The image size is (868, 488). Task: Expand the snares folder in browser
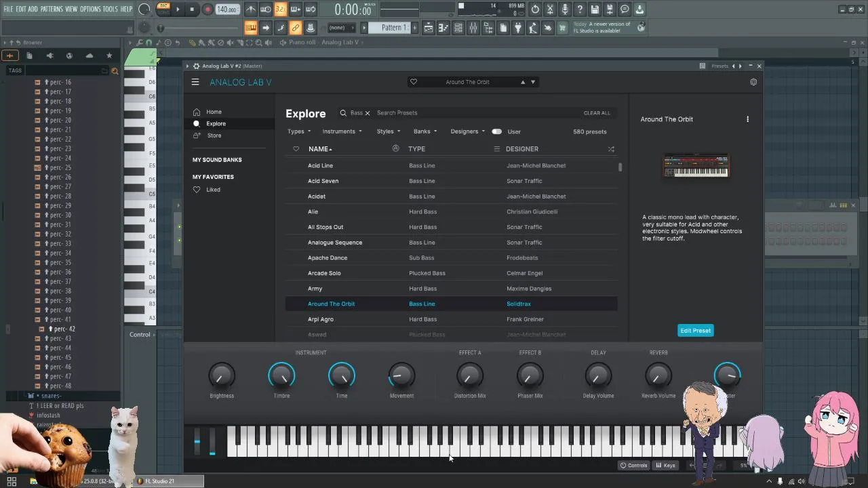(x=51, y=396)
